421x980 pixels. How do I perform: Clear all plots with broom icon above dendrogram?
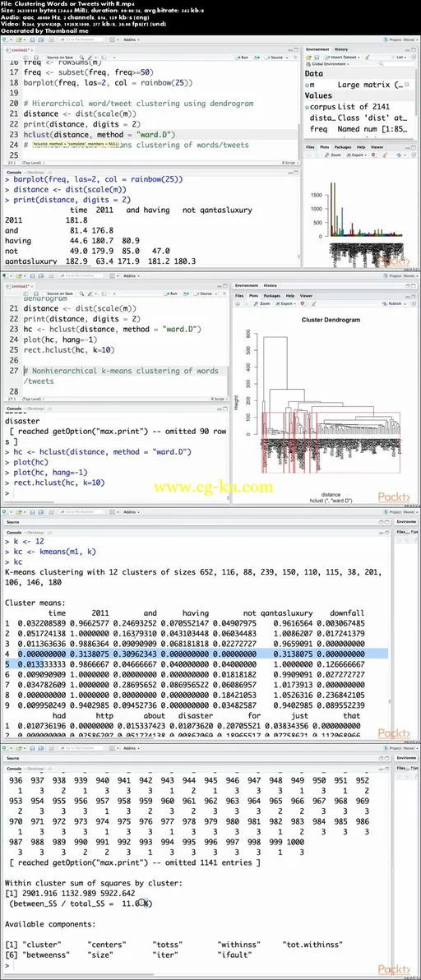point(312,303)
